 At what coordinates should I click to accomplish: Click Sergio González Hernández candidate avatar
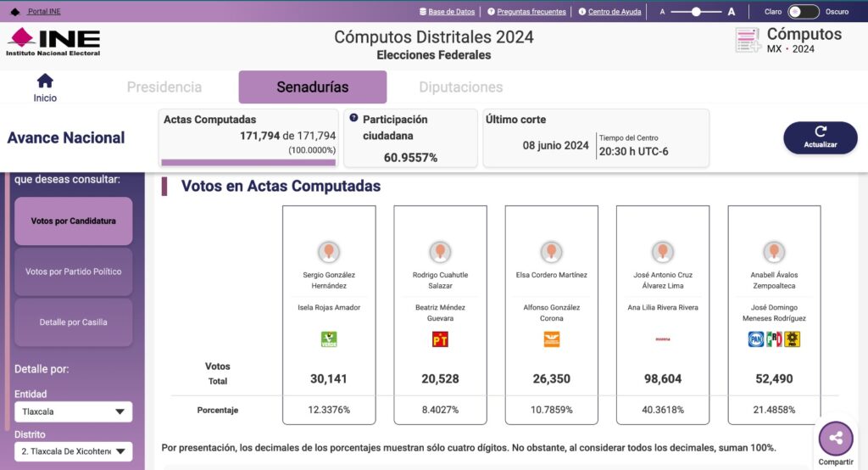click(x=329, y=252)
